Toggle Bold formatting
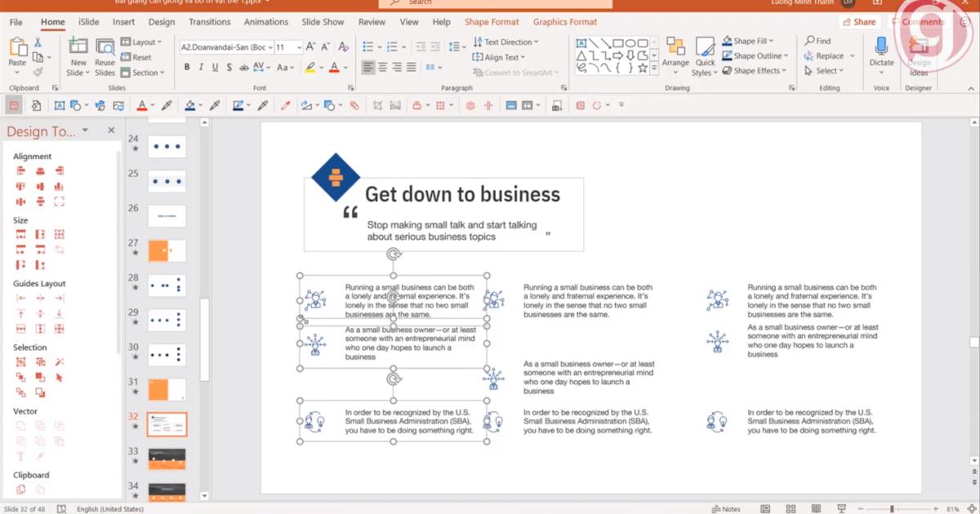980x514 pixels. point(187,68)
